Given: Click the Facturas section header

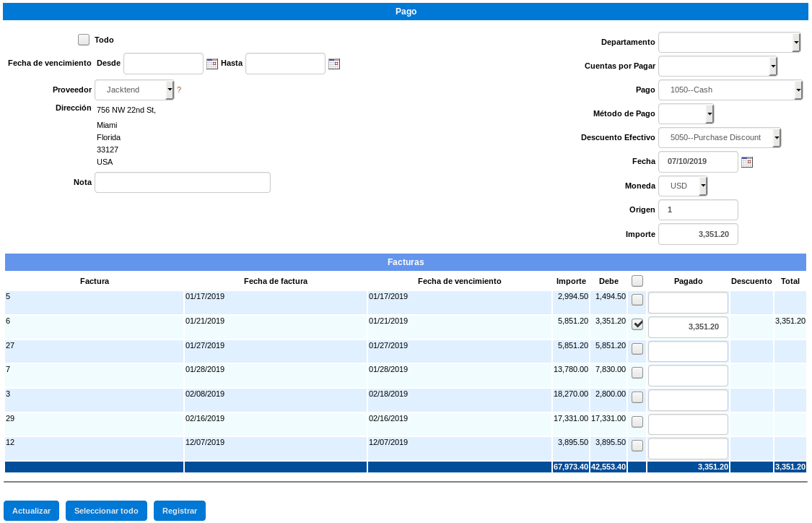Looking at the screenshot, I should pyautogui.click(x=406, y=262).
